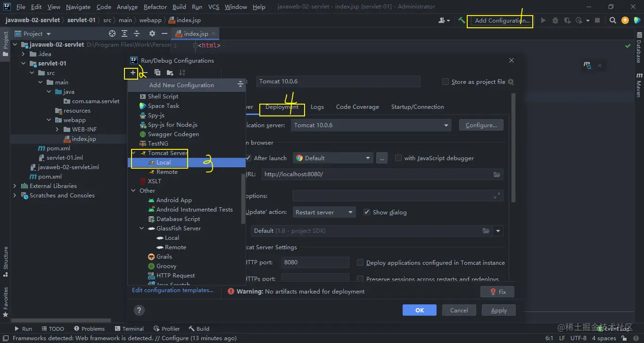This screenshot has height=343, width=644.
Task: Switch to the Code Coverage tab
Action: click(357, 107)
